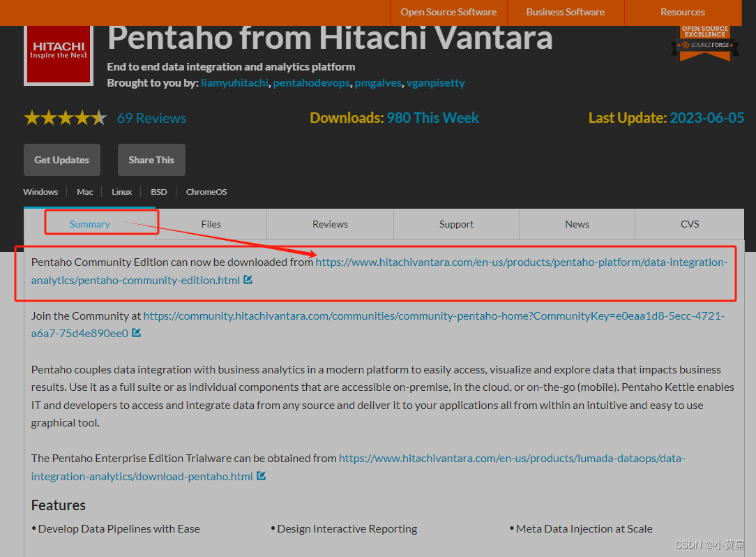Click the external link icon after pentaho-community-edition.html
The image size is (756, 557).
pos(248,280)
